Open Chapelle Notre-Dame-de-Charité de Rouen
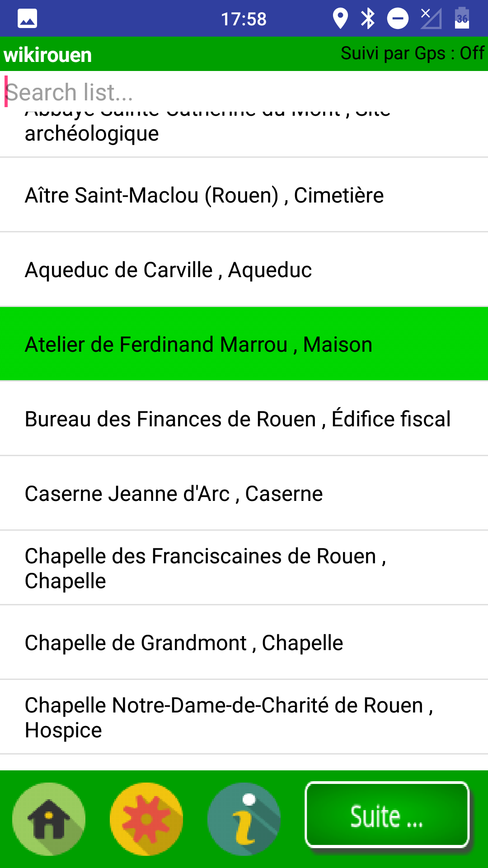This screenshot has width=488, height=868. [x=244, y=717]
